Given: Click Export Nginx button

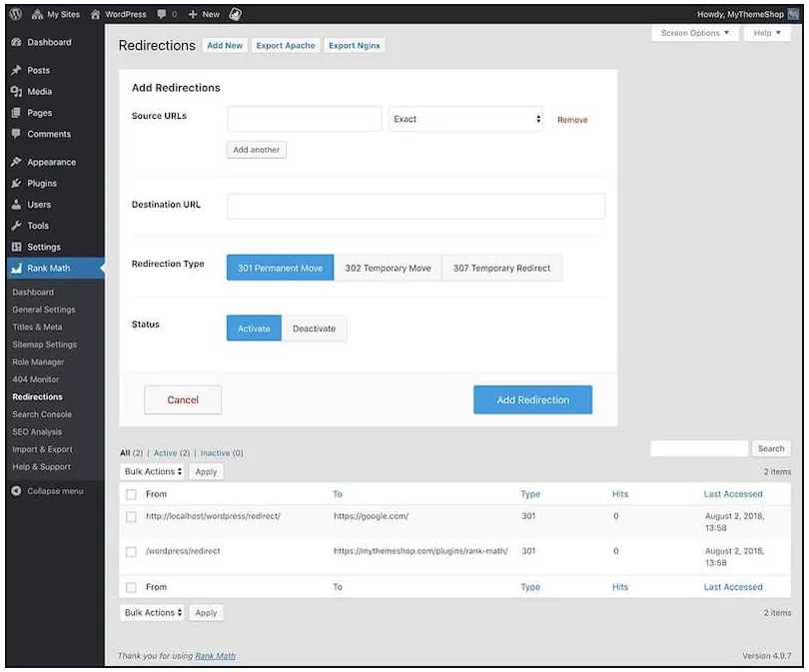Looking at the screenshot, I should click(x=354, y=45).
